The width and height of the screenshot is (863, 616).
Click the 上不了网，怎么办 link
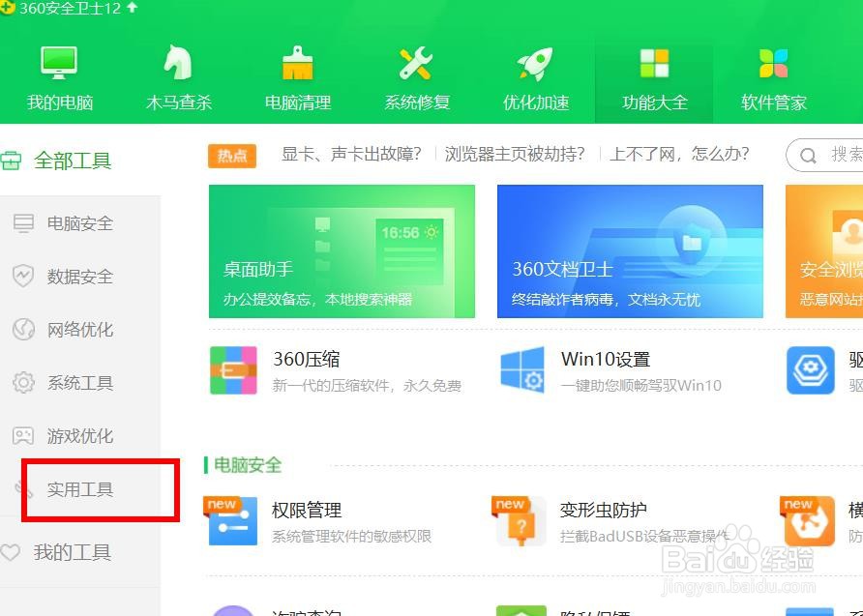[x=677, y=154]
